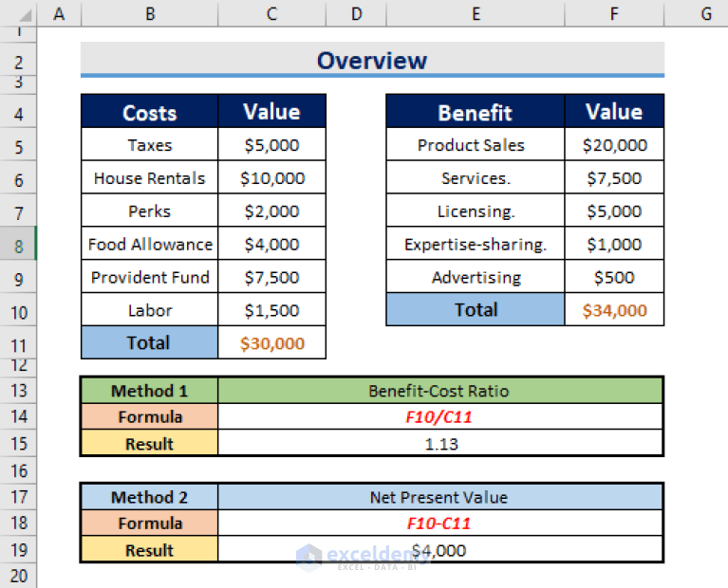
Task: Select the $5,000 Taxes value cell
Action: click(x=272, y=144)
